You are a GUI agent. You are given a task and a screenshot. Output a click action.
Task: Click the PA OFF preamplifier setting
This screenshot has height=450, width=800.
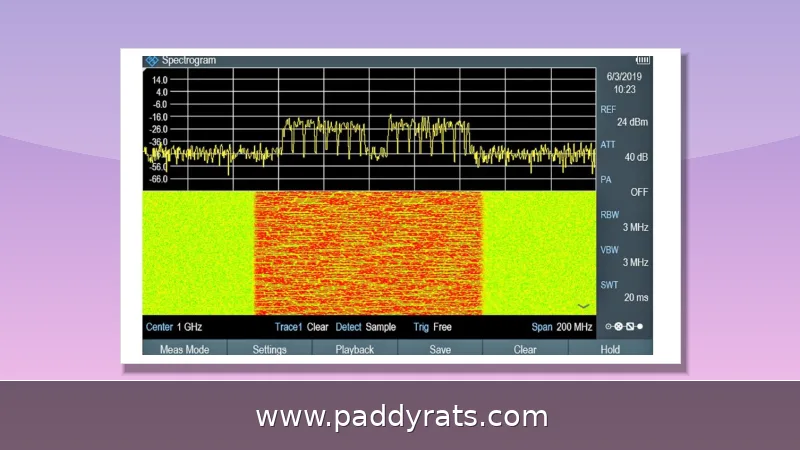click(x=624, y=186)
